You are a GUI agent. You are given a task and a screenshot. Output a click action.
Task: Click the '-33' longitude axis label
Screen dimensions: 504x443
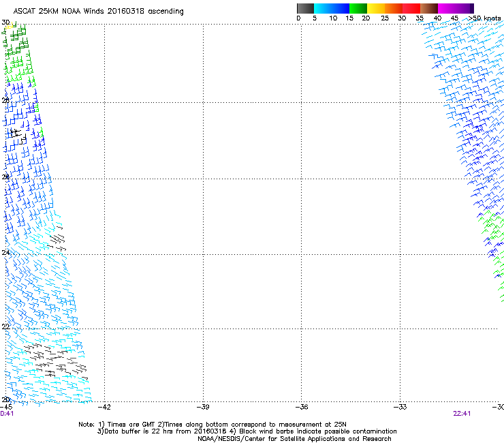(x=400, y=407)
